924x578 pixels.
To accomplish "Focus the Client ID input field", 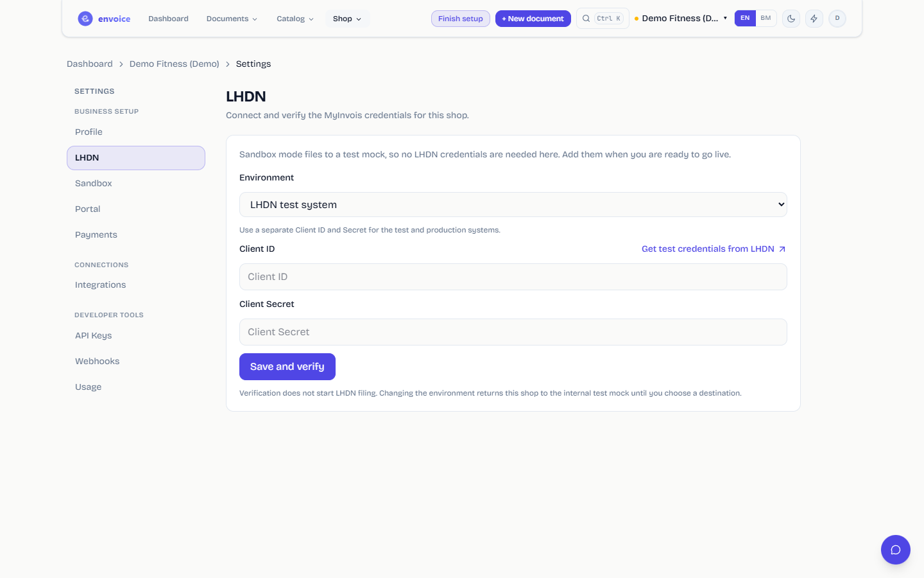I will pyautogui.click(x=513, y=277).
